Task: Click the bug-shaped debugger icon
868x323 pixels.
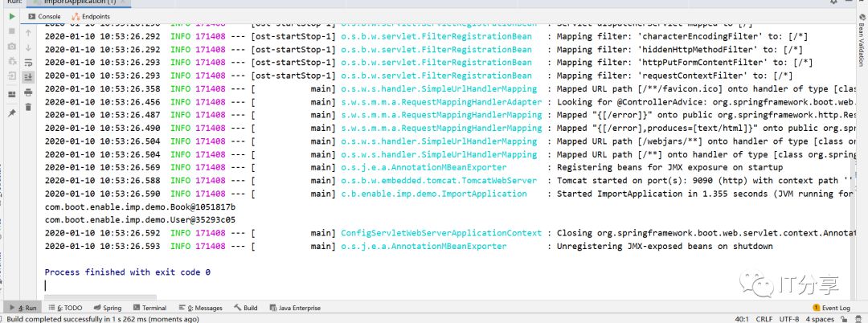Action: tap(11, 61)
